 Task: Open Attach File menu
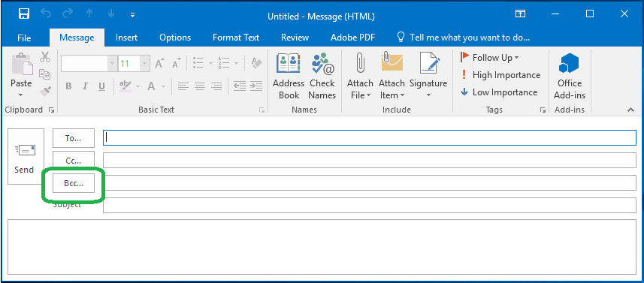click(359, 77)
